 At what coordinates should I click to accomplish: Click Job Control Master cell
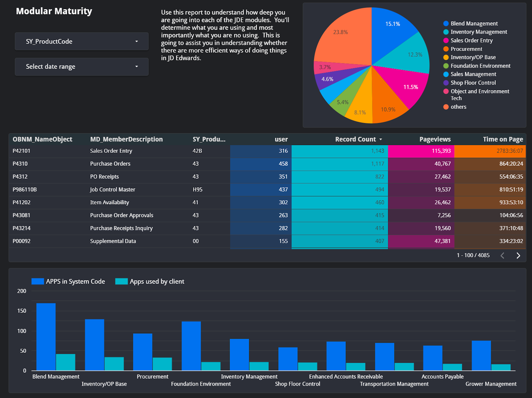[x=113, y=190]
